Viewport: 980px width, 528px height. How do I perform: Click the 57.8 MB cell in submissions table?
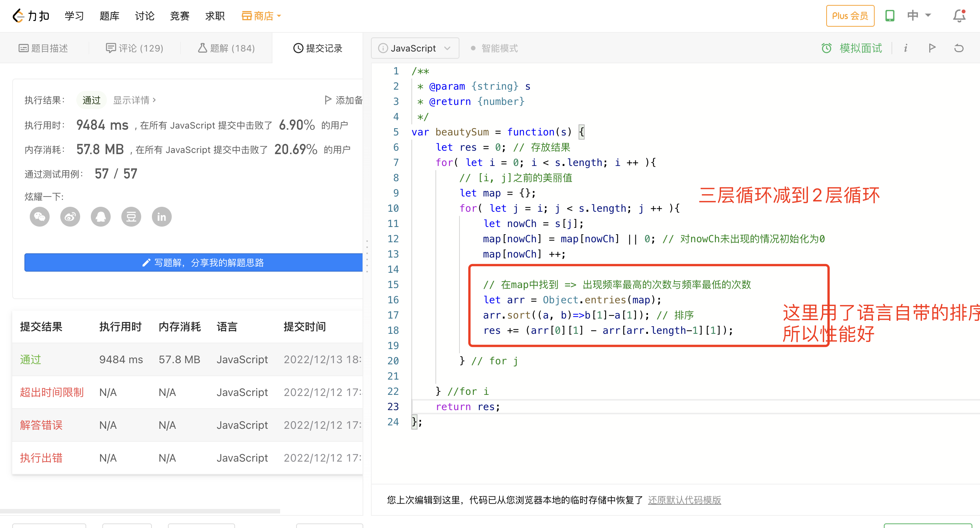point(179,359)
